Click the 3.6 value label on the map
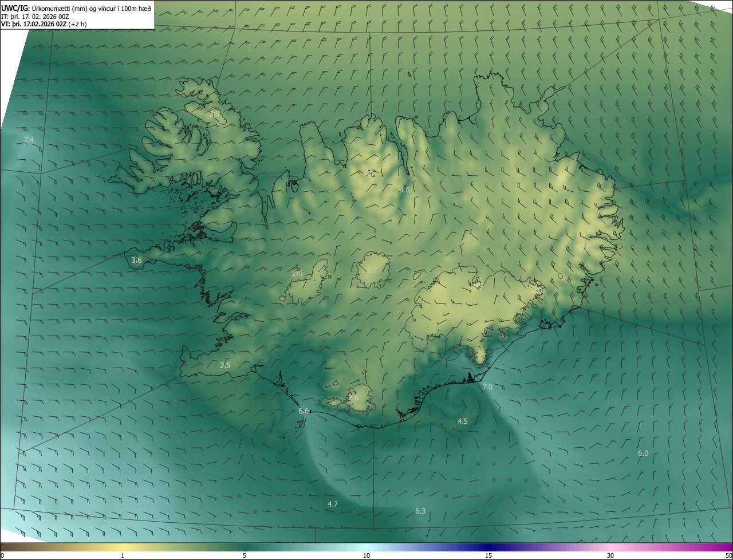 pyautogui.click(x=136, y=261)
